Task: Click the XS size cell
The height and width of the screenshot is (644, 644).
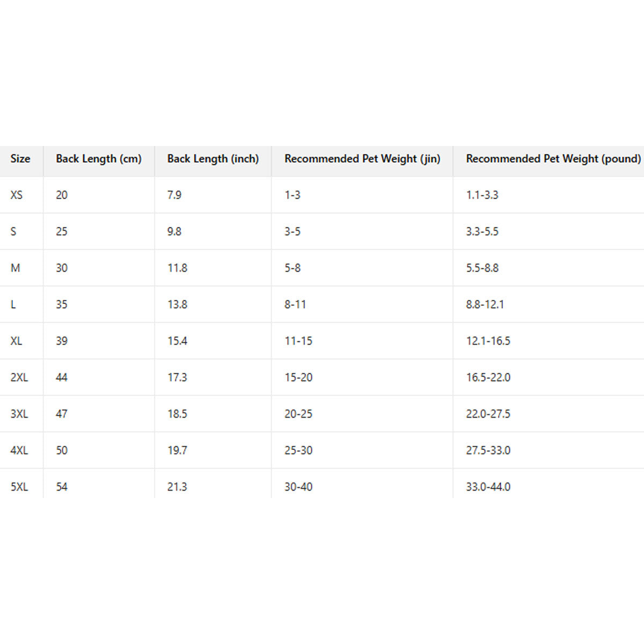Action: (x=17, y=195)
